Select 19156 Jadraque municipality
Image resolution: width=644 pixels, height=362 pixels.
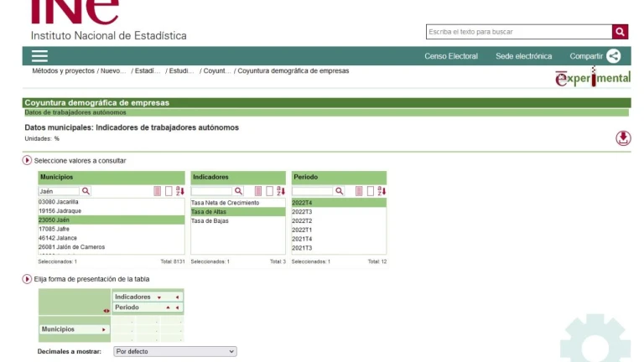pos(59,211)
